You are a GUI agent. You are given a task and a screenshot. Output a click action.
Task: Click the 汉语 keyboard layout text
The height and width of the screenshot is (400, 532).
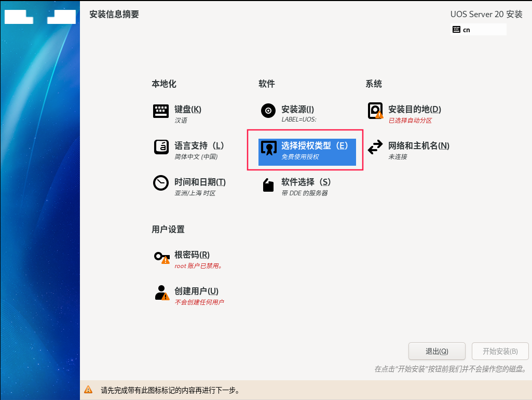click(x=181, y=121)
